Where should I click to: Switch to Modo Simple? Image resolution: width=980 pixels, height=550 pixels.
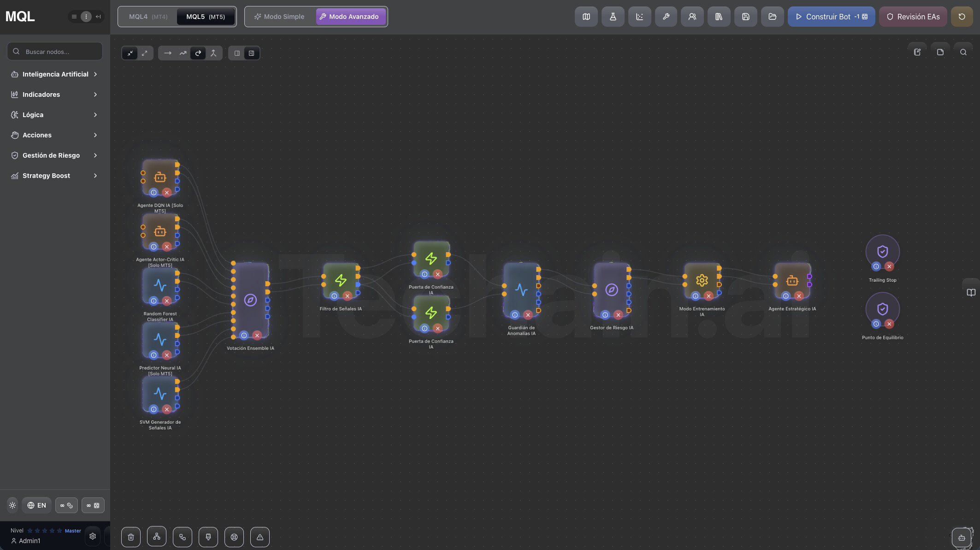pyautogui.click(x=279, y=17)
